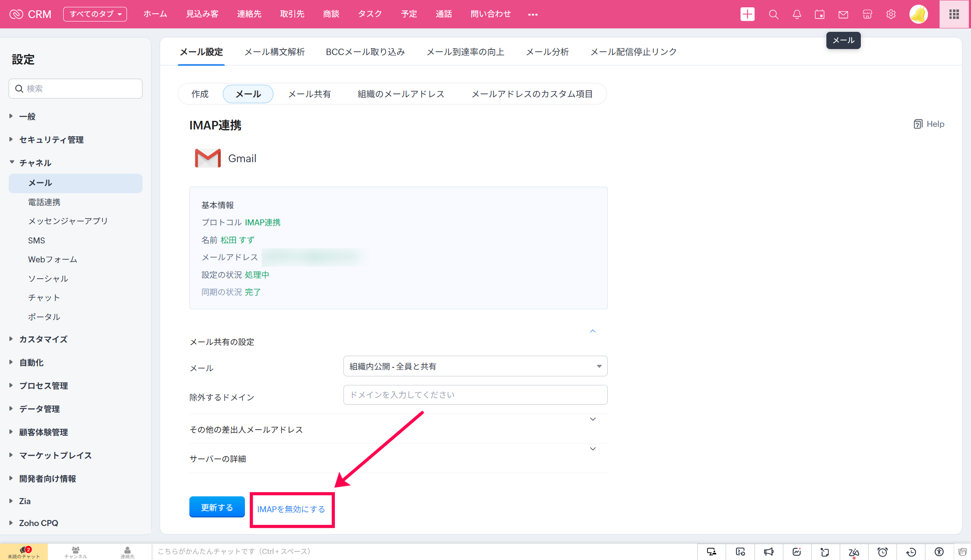The image size is (971, 560).
Task: Click the plus quick-create icon
Action: click(x=747, y=14)
